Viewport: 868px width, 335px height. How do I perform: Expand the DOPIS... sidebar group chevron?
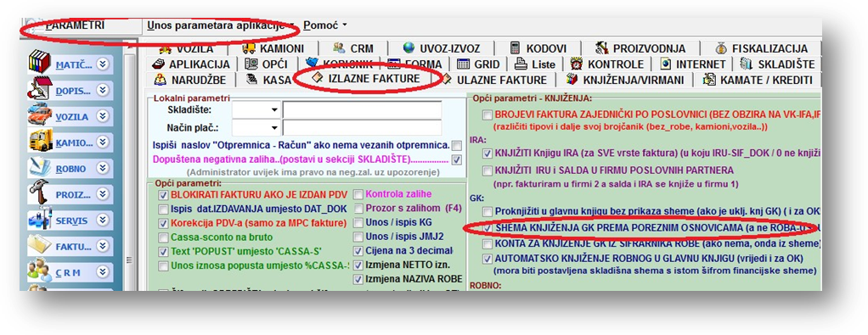[x=103, y=91]
